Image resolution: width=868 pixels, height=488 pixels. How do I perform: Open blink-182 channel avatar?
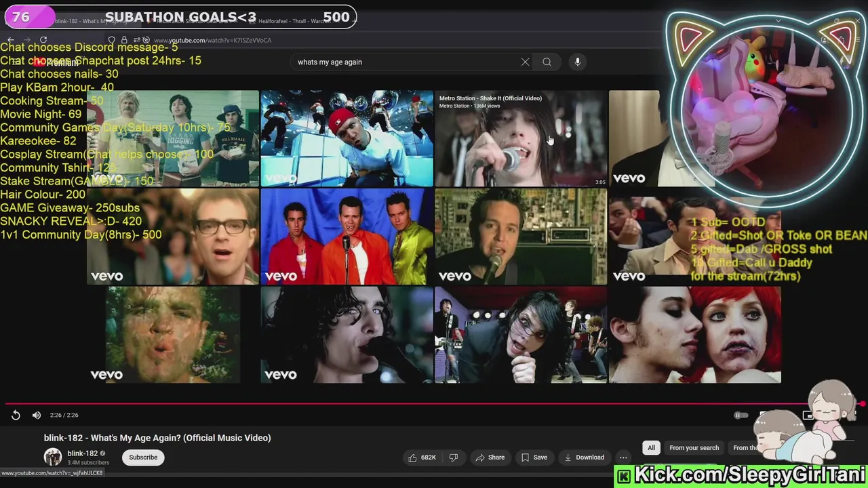pyautogui.click(x=53, y=457)
